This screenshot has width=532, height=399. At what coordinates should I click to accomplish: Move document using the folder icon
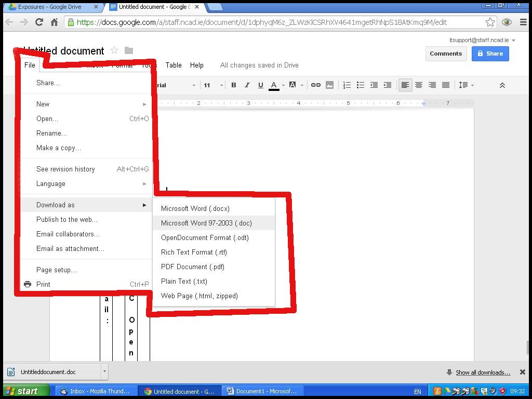(x=129, y=50)
